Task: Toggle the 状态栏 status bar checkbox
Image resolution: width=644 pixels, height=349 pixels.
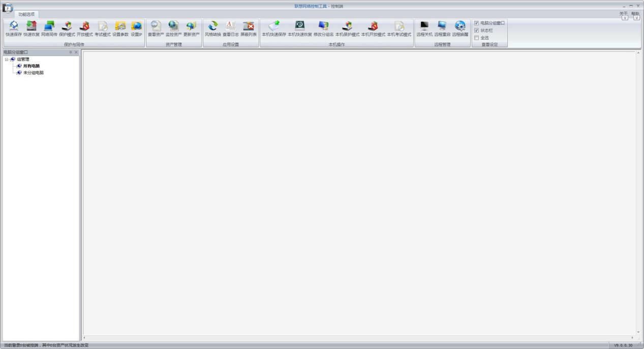Action: point(476,30)
